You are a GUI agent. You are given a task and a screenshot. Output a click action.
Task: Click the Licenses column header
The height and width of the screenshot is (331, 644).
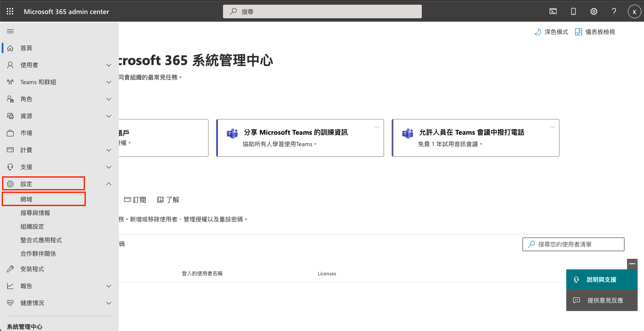(x=327, y=274)
